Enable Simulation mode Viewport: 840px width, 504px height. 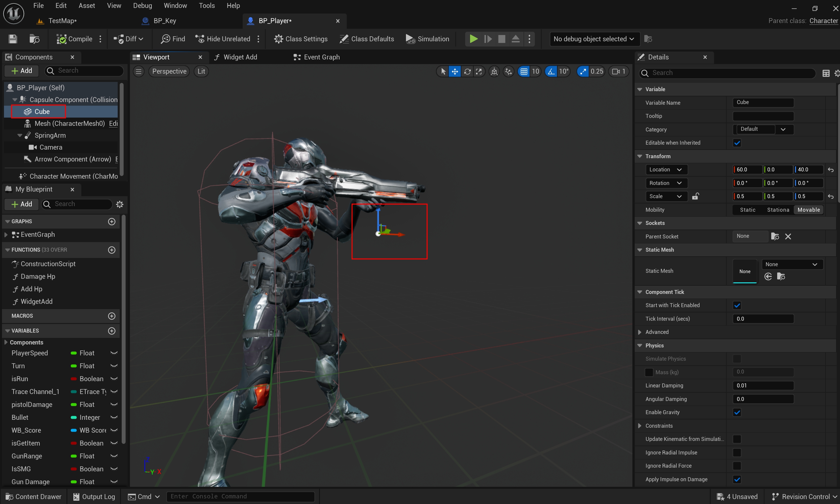pyautogui.click(x=427, y=39)
